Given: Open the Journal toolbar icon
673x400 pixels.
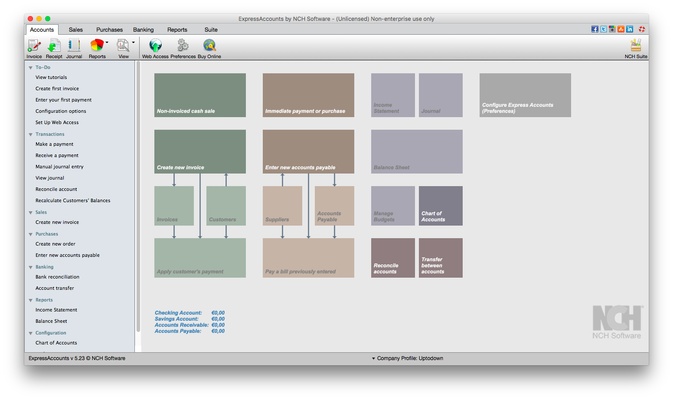Looking at the screenshot, I should click(x=74, y=46).
